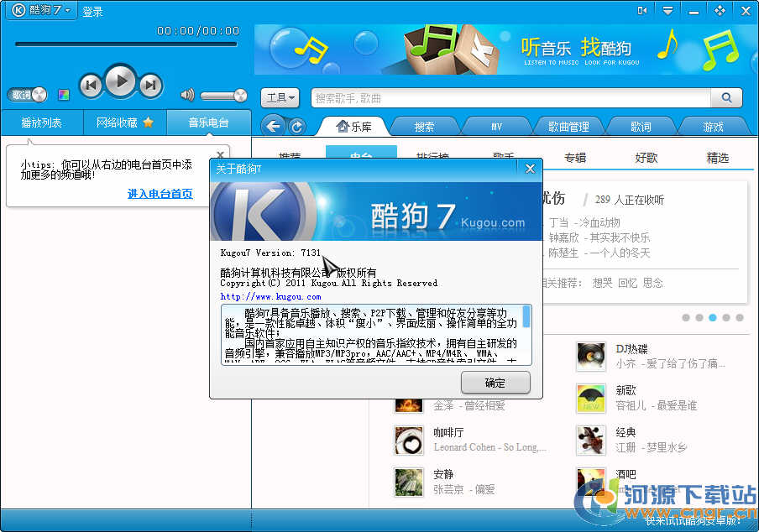Click the search magnifier button
759x532 pixels.
(725, 98)
